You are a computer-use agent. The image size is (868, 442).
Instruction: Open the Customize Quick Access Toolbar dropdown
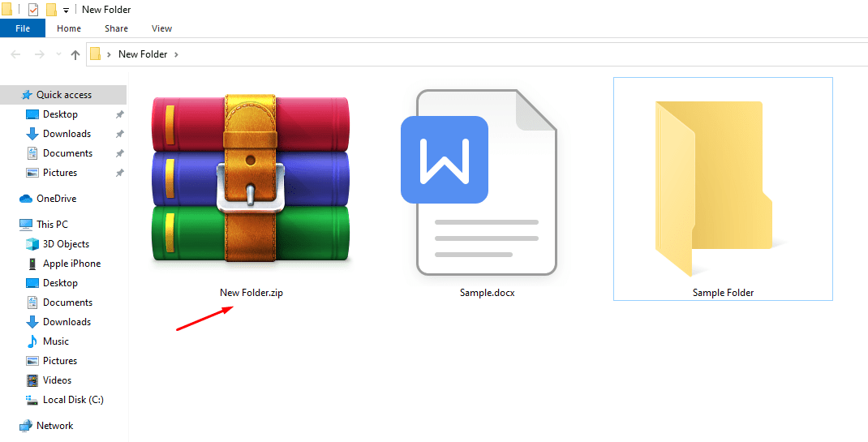tap(67, 11)
